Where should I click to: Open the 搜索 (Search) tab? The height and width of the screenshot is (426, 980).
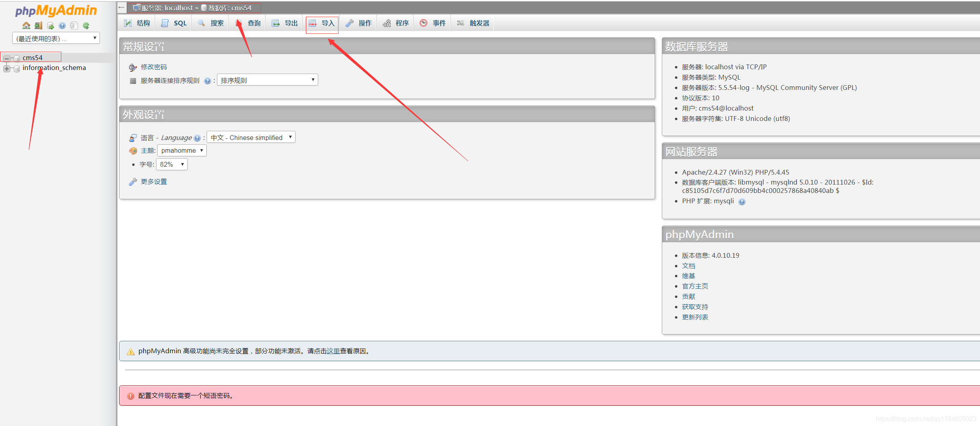tap(211, 23)
